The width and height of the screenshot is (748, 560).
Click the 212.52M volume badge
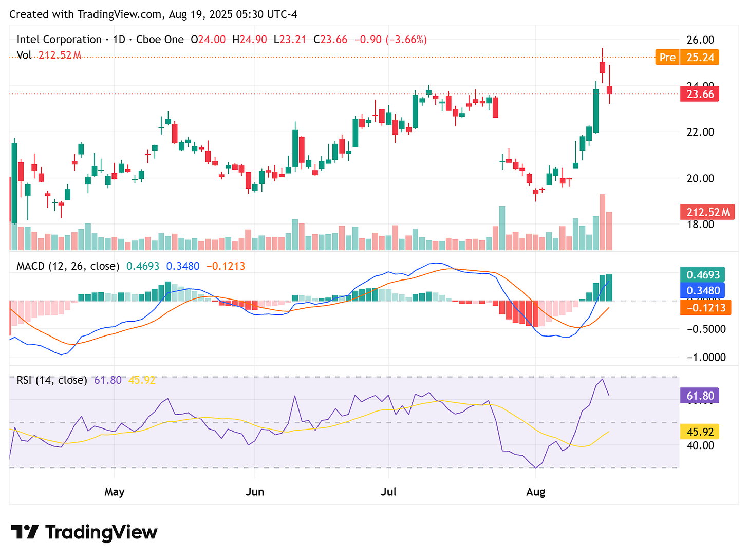point(707,212)
